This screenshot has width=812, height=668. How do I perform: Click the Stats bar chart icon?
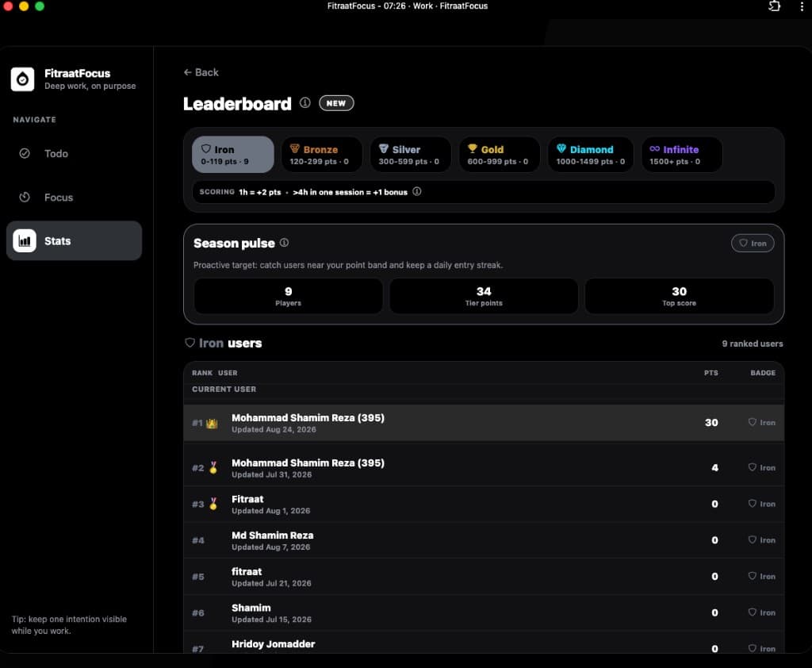click(x=25, y=241)
